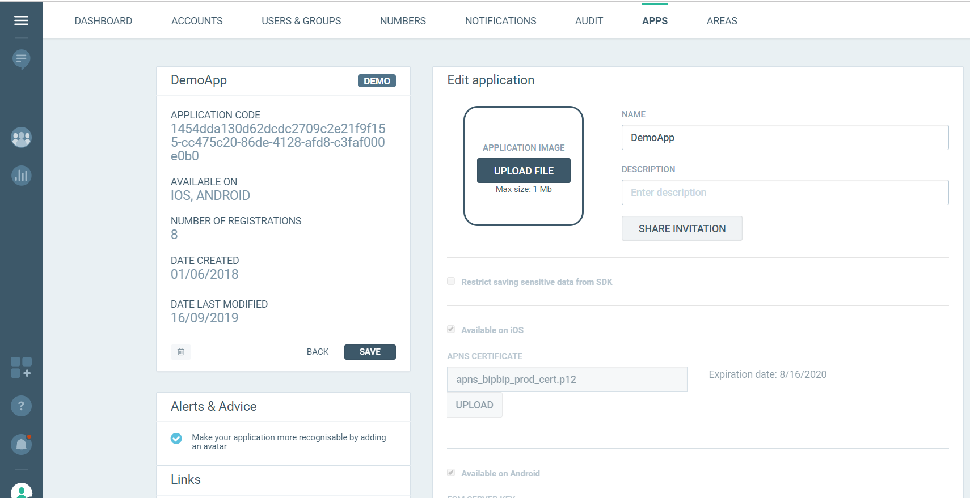Click the add apps grid icon
970x498 pixels.
[21, 367]
